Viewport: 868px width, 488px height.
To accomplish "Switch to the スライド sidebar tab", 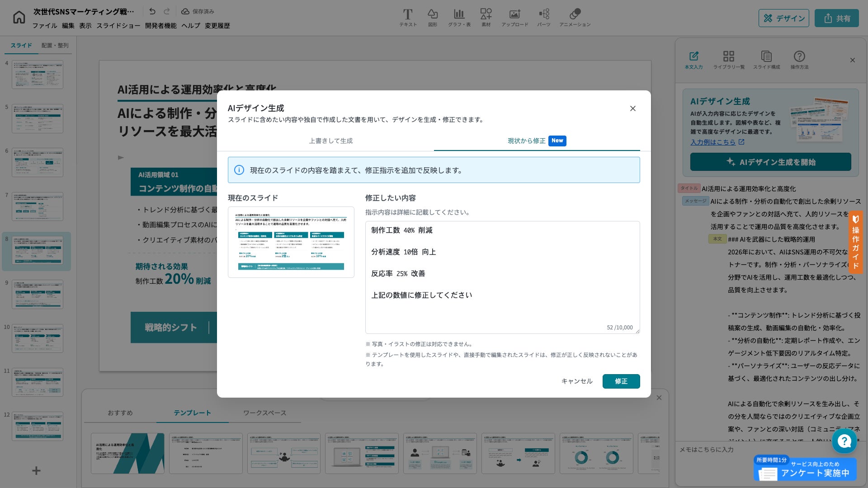I will tap(21, 45).
